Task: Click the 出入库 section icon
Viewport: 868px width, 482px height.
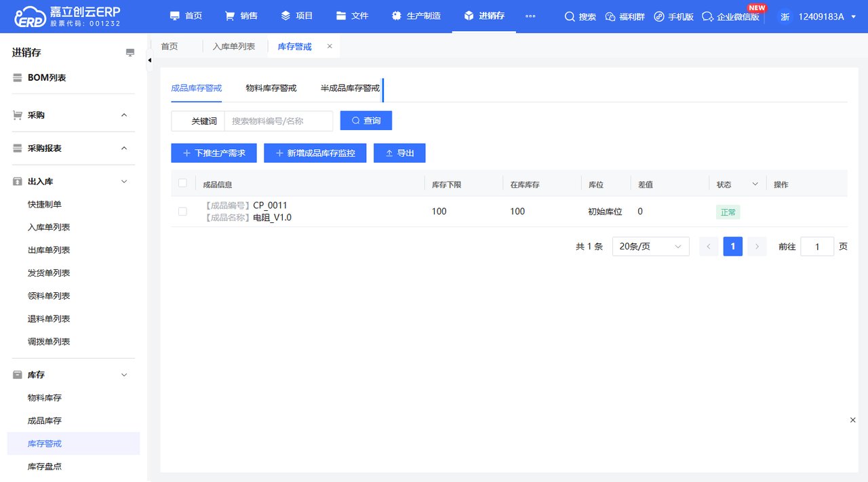Action: (x=18, y=182)
